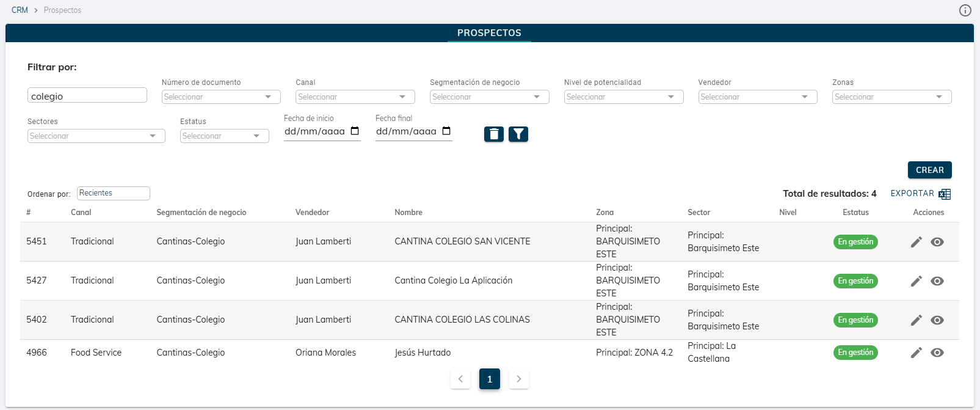
Task: Expand the Vendedor filter dropdown
Action: point(757,97)
